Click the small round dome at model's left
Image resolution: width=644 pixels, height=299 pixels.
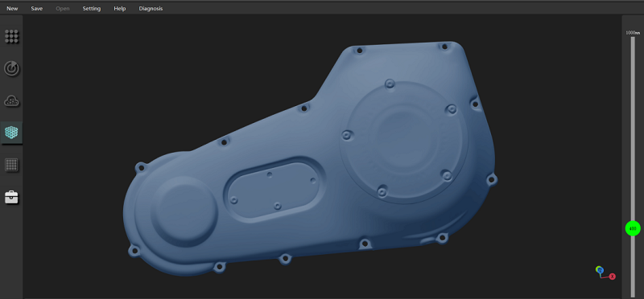pos(184,211)
